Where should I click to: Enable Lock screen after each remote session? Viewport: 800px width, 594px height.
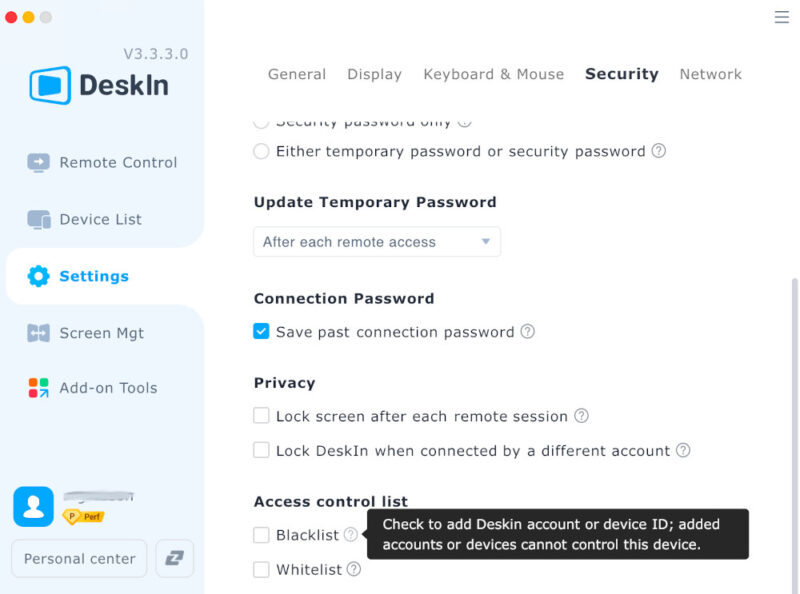[261, 416]
